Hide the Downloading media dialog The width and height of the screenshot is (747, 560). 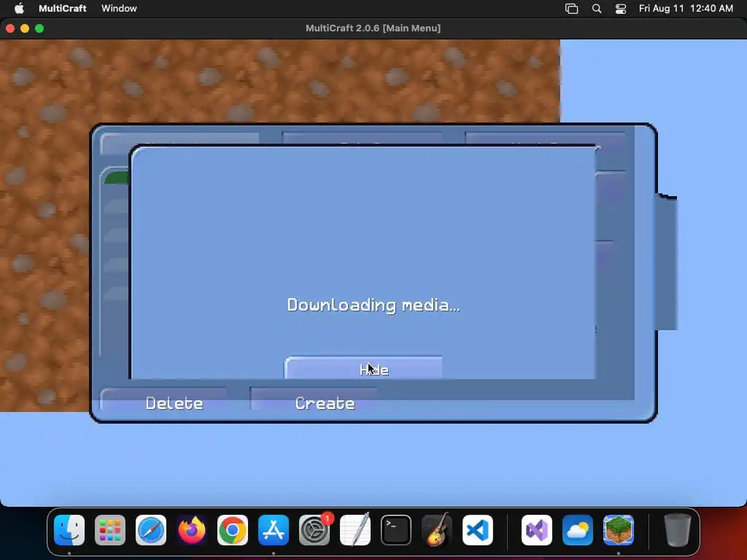pos(363,367)
